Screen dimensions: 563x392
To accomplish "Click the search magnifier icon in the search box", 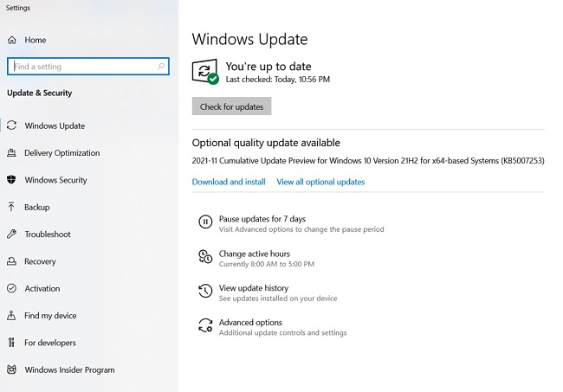I will tap(161, 67).
